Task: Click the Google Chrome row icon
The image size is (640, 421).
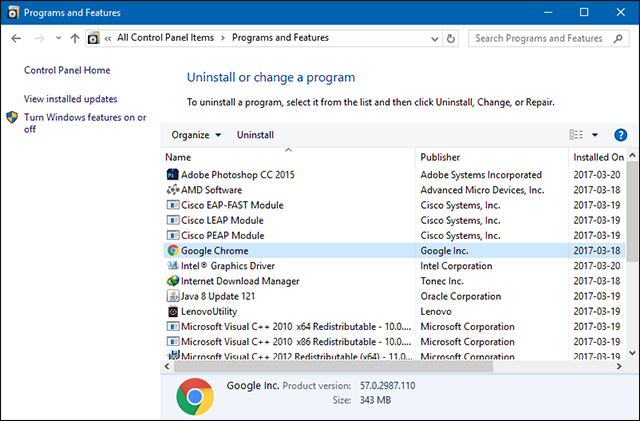Action: tap(173, 251)
